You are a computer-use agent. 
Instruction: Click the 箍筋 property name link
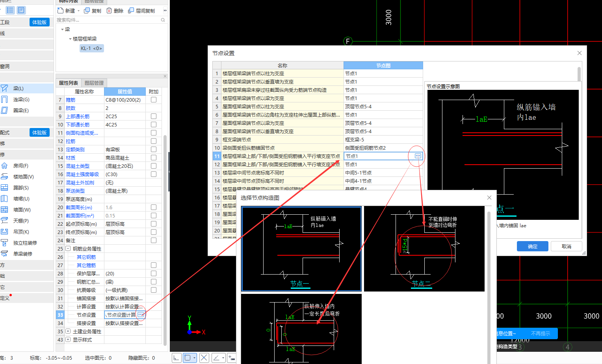coord(71,100)
